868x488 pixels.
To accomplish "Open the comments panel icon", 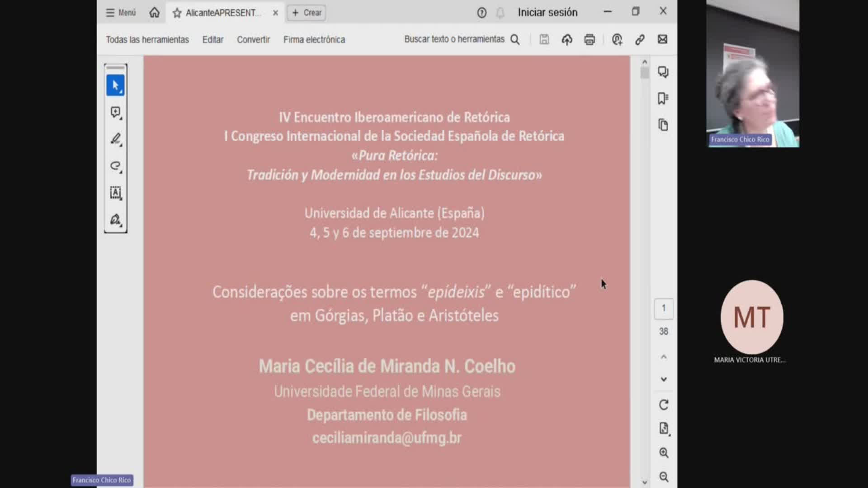I will [x=663, y=72].
